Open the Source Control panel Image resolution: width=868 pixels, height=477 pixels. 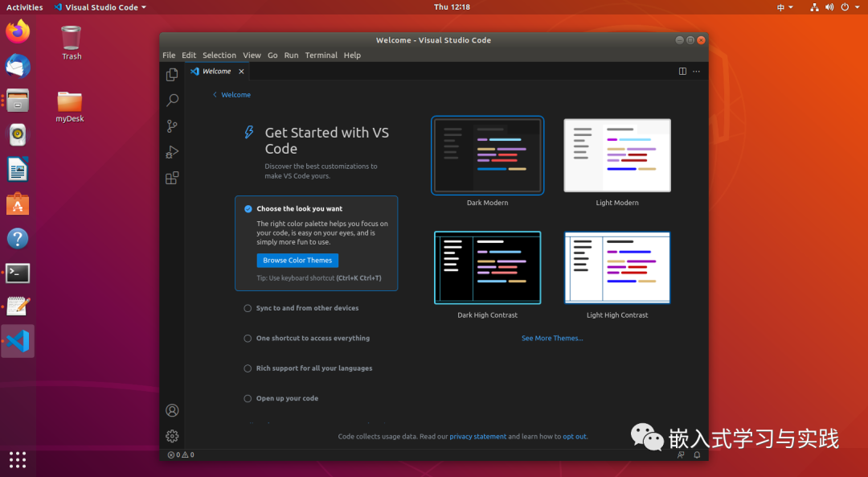pos(171,126)
